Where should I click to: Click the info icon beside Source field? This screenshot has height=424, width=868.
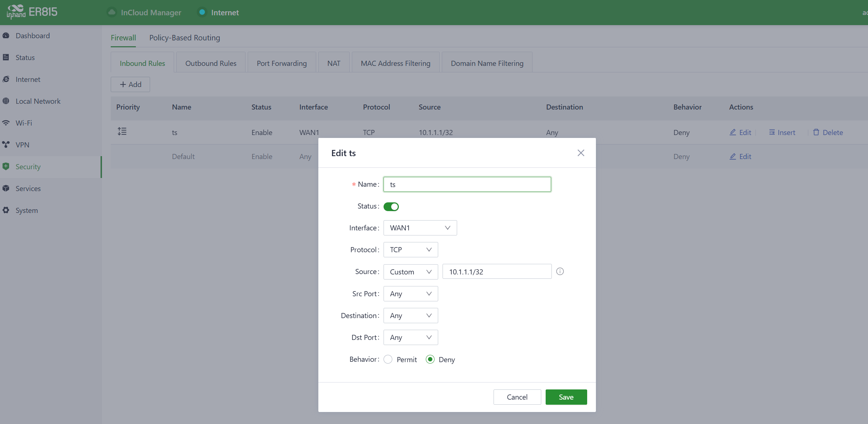coord(560,272)
